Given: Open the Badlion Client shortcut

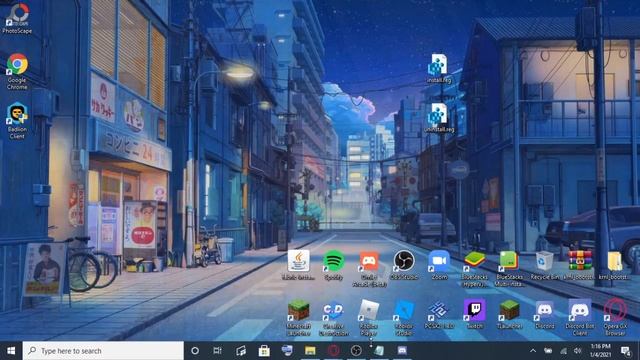Looking at the screenshot, I should pos(17,121).
